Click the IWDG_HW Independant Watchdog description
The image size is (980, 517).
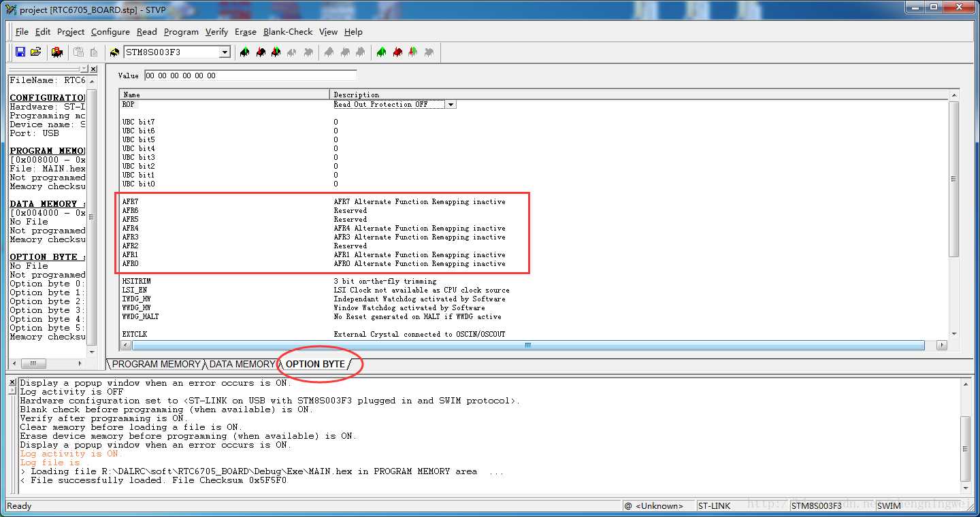pyautogui.click(x=419, y=299)
